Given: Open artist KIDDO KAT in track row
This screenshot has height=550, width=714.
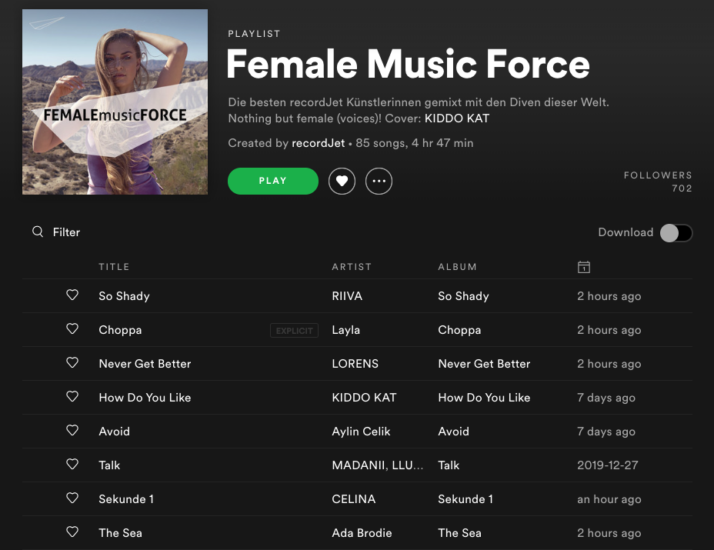Looking at the screenshot, I should click(x=364, y=397).
